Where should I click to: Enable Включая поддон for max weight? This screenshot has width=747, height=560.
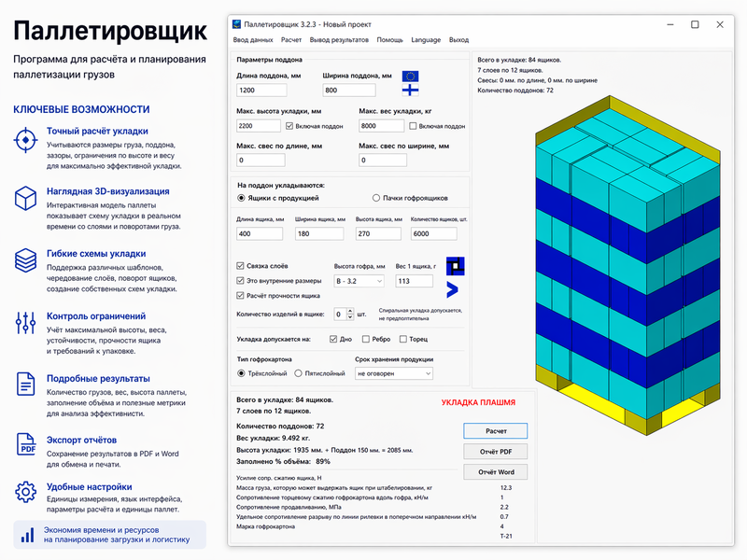[x=413, y=125]
